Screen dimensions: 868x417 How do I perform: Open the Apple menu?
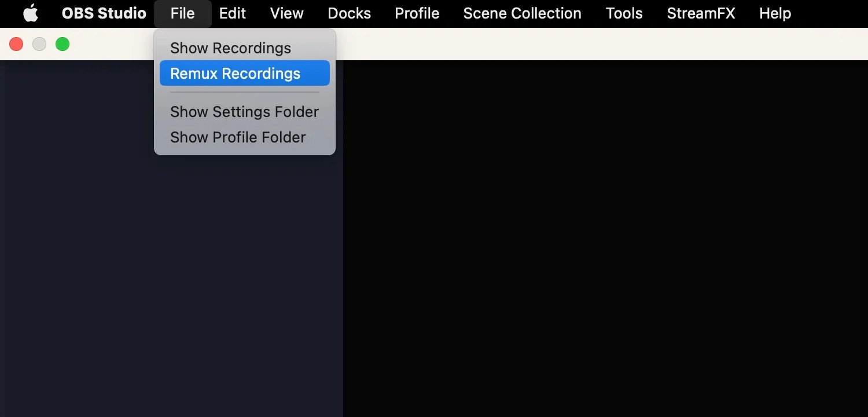[x=30, y=13]
